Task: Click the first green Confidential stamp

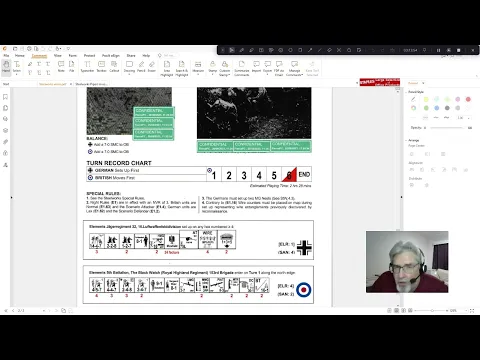Action: coord(154,112)
